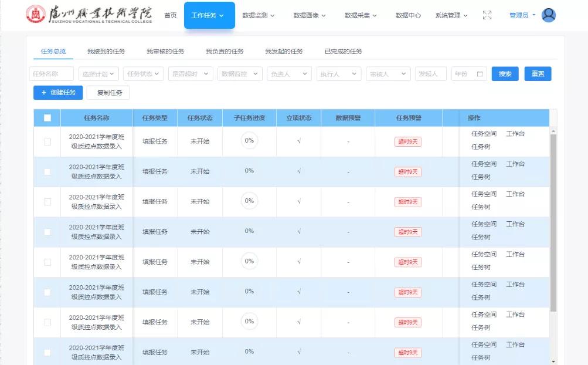
Task: Check the checkbox on the last visible row
Action: [47, 352]
